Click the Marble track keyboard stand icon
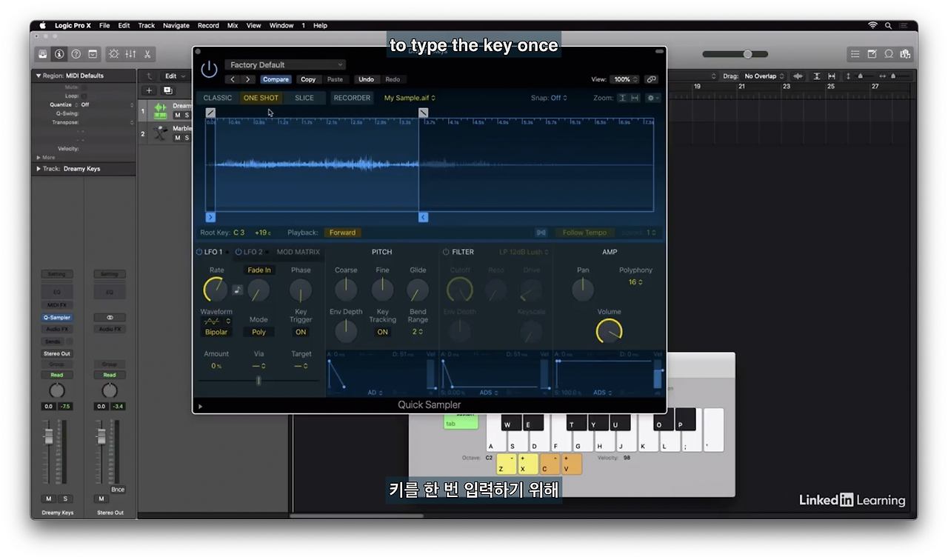 [x=160, y=133]
